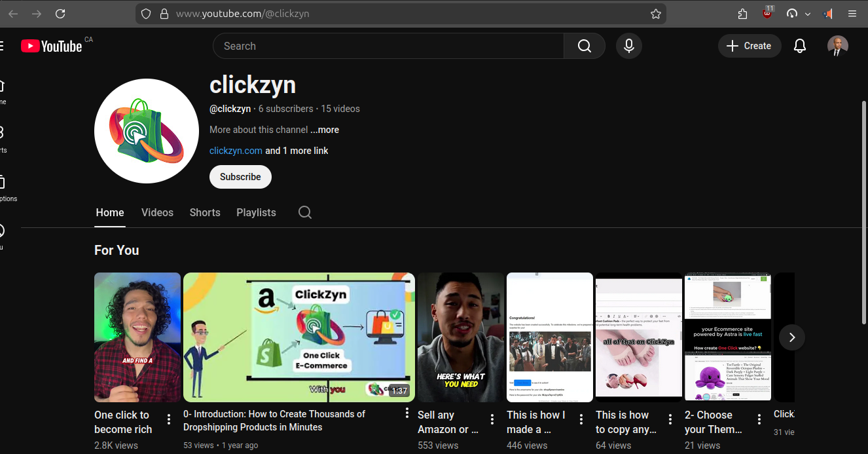Open browser extensions puzzle icon
Screen dimensions: 868x454
point(742,14)
